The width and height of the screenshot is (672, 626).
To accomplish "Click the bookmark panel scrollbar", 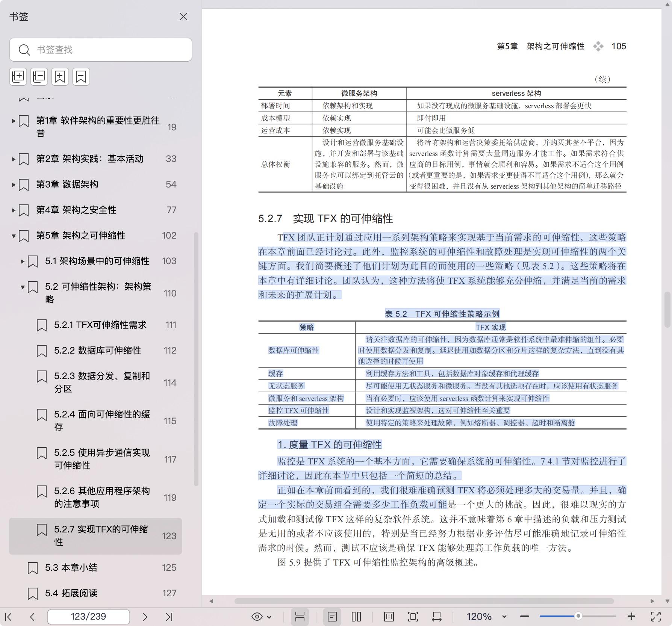I will 196,359.
